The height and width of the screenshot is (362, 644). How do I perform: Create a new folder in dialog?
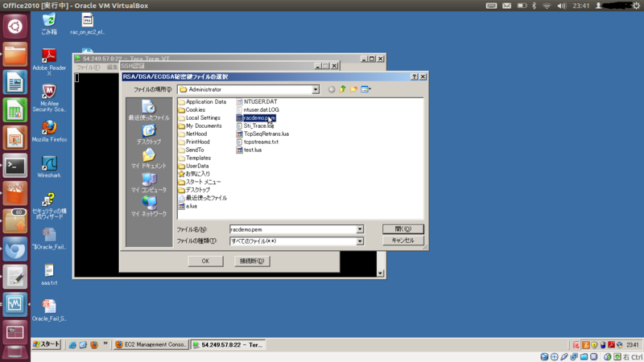[x=353, y=89]
